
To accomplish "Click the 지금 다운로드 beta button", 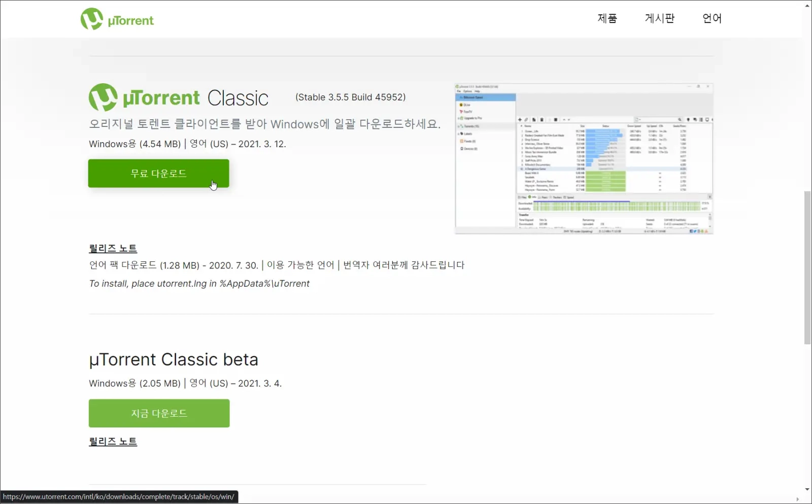I will point(159,413).
